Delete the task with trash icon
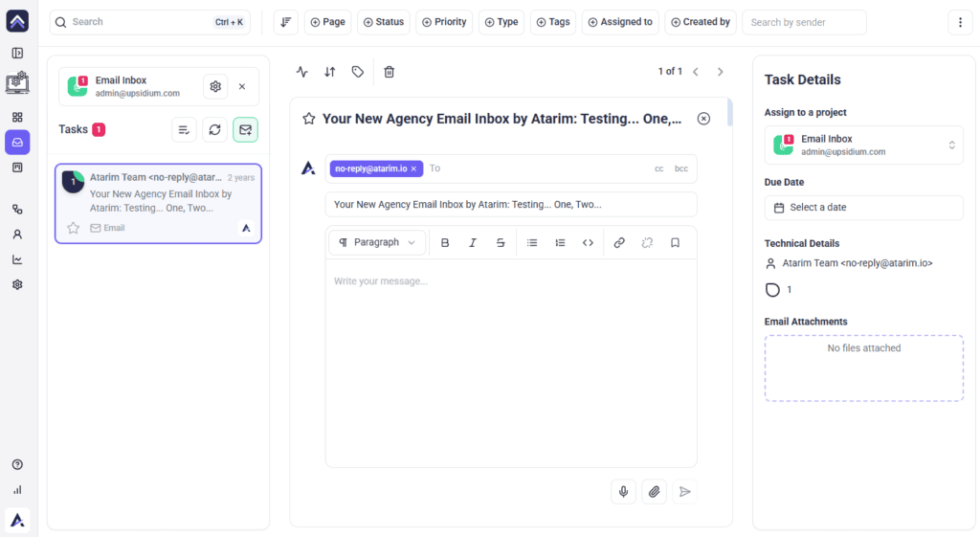Viewport: 980px width, 537px height. (x=390, y=72)
